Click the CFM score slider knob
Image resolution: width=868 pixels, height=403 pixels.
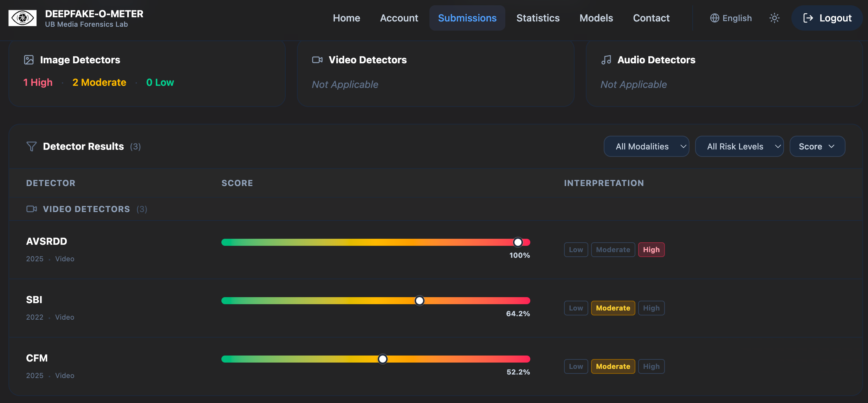(x=383, y=359)
